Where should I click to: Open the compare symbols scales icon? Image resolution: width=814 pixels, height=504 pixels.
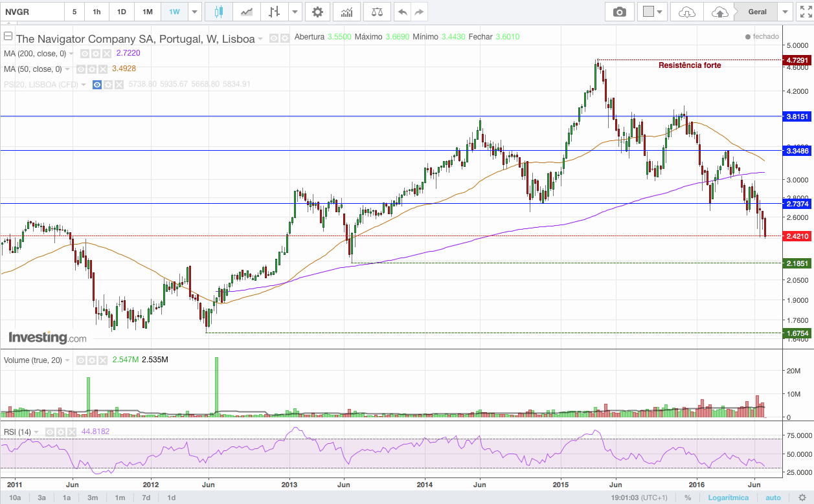[x=377, y=12]
